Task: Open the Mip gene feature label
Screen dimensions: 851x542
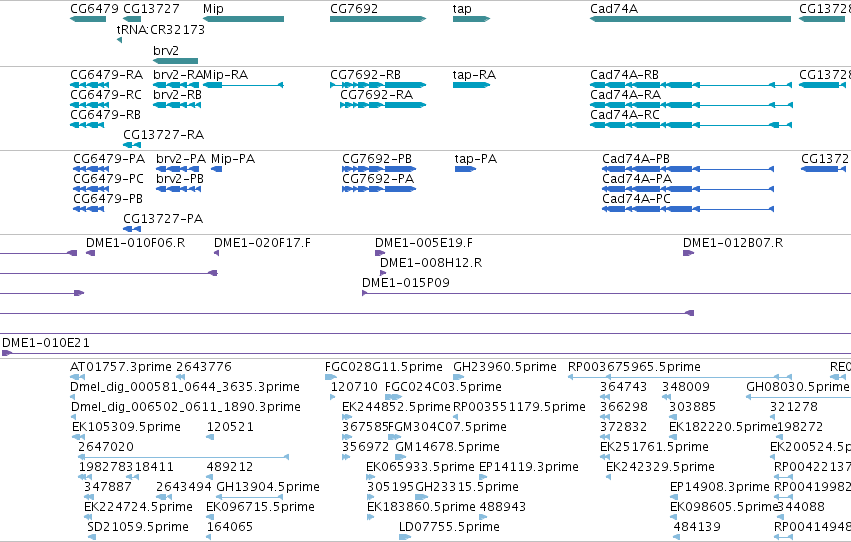Action: click(213, 9)
